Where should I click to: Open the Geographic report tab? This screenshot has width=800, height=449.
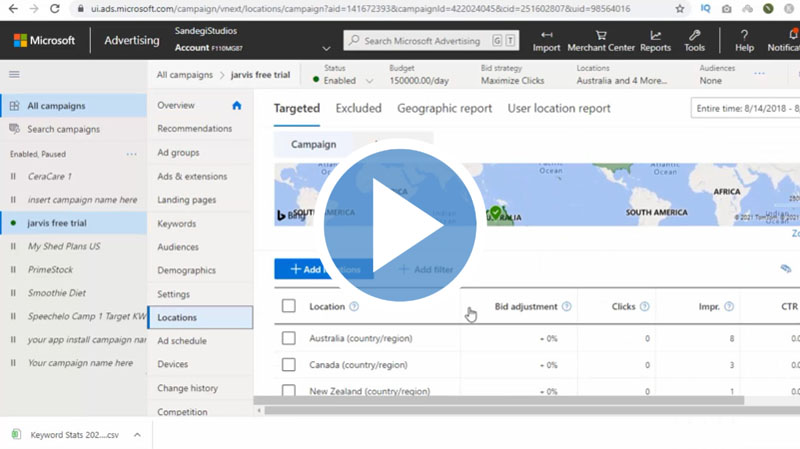pyautogui.click(x=444, y=108)
